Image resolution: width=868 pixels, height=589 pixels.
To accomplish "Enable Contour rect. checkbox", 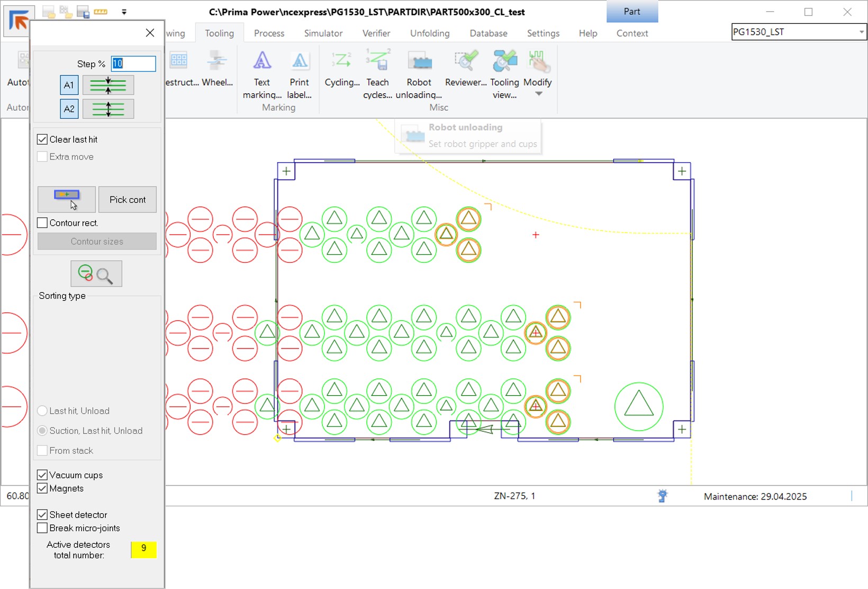I will (x=42, y=223).
